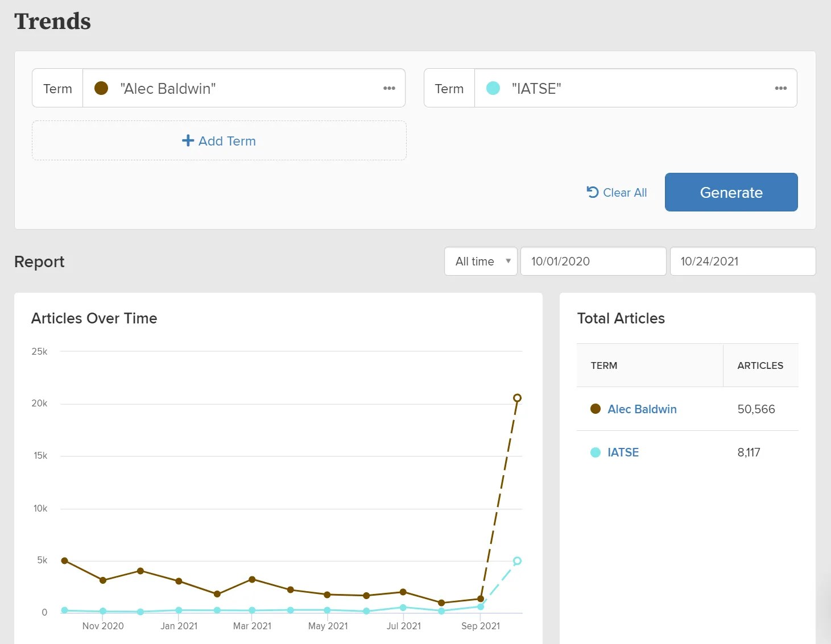This screenshot has height=644, width=831.
Task: Click article count 8,117
Action: [x=749, y=452]
